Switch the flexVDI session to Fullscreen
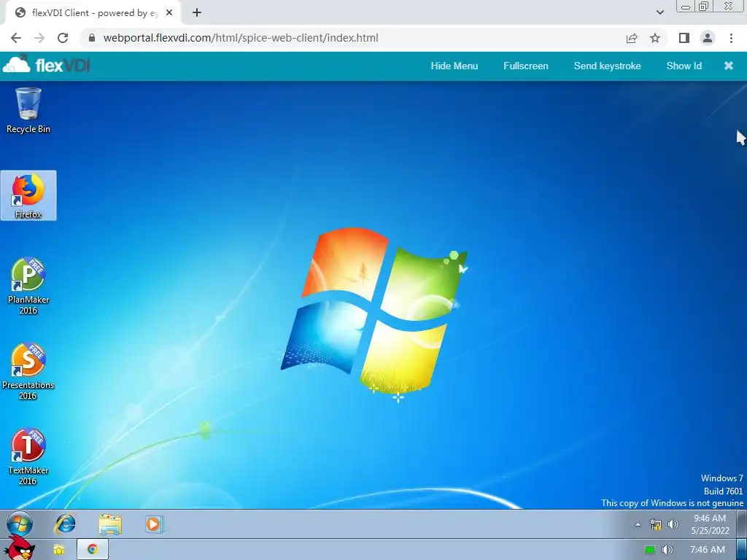 point(525,66)
